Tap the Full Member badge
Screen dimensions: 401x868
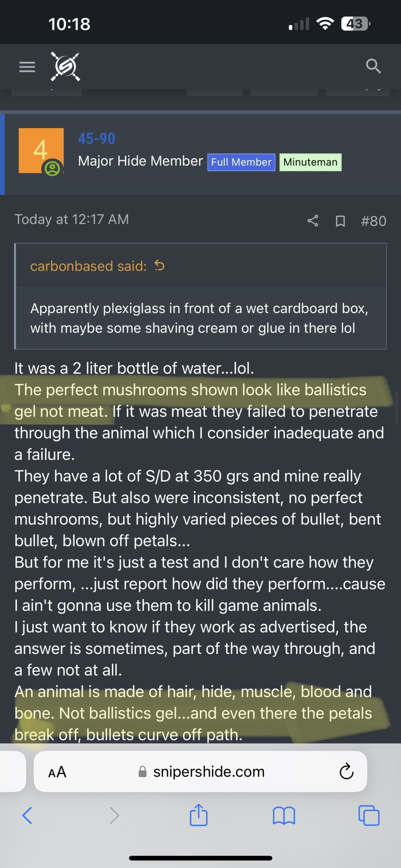[x=241, y=162]
